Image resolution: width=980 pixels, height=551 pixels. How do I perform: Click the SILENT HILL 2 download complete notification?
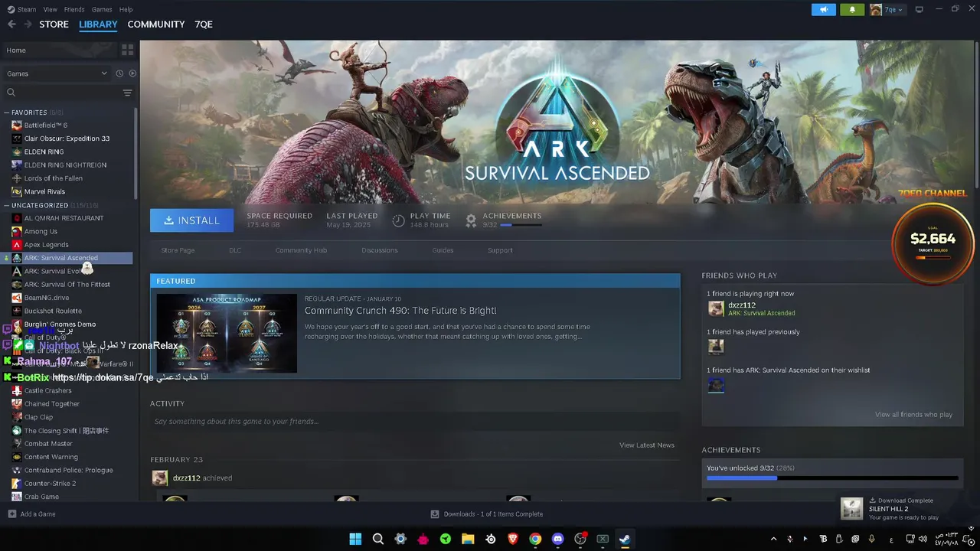tap(903, 509)
